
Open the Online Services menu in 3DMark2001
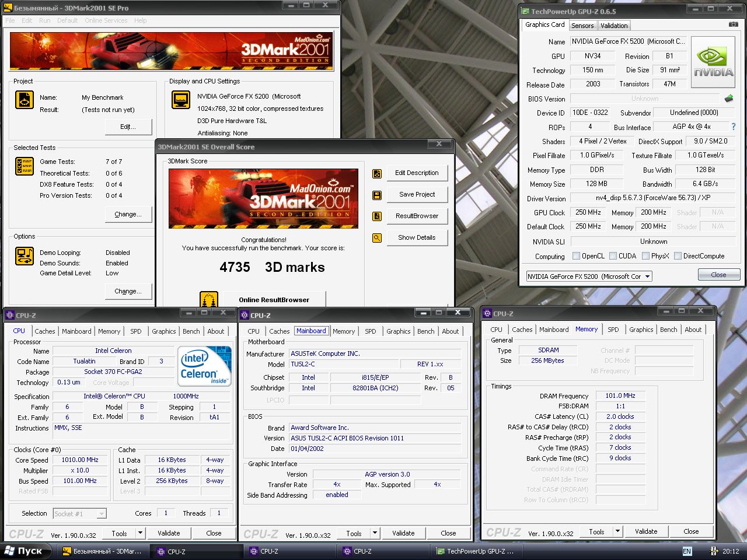click(x=106, y=20)
